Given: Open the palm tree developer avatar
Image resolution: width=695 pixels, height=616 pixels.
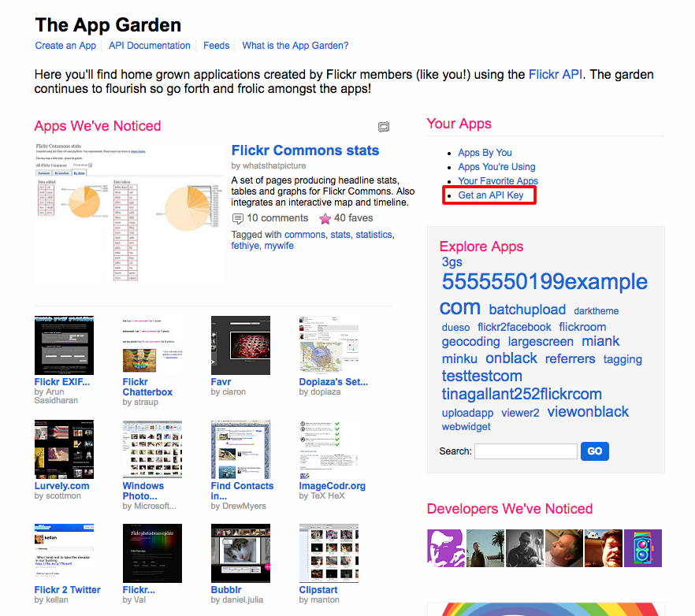Looking at the screenshot, I should point(485,548).
